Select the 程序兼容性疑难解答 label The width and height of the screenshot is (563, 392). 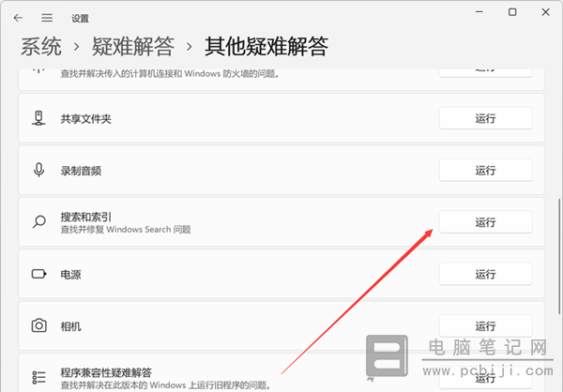(x=106, y=372)
